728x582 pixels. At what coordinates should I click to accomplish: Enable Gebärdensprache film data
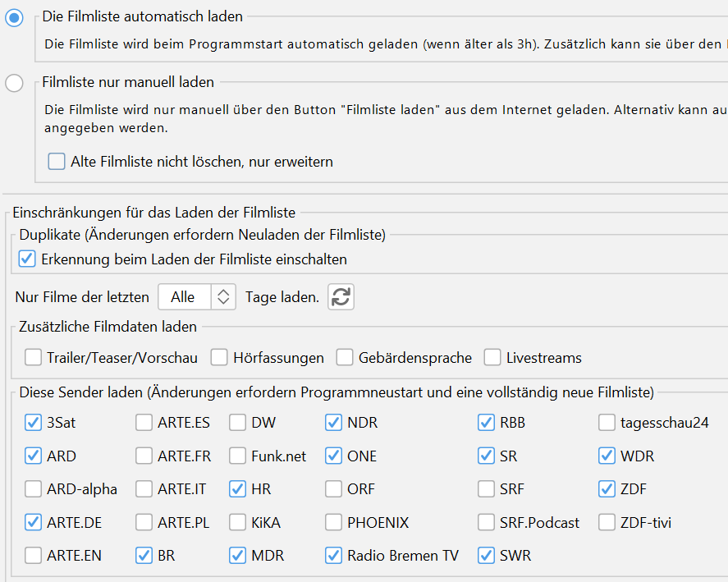[x=345, y=358]
